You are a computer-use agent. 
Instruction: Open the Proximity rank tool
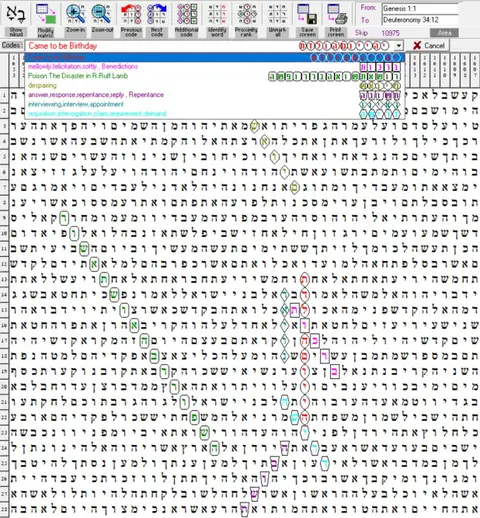pos(246,14)
